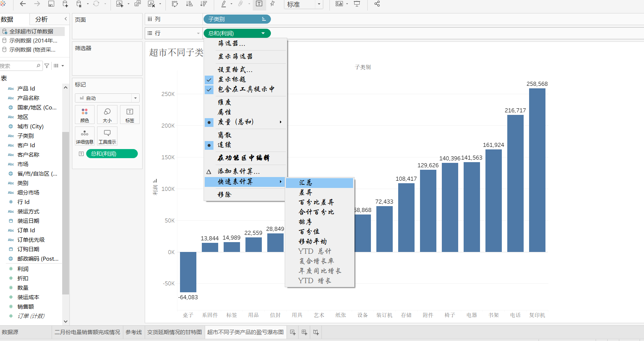Image resolution: width=644 pixels, height=341 pixels.
Task: Add new dashboard tab icon at bottom
Action: tap(304, 332)
